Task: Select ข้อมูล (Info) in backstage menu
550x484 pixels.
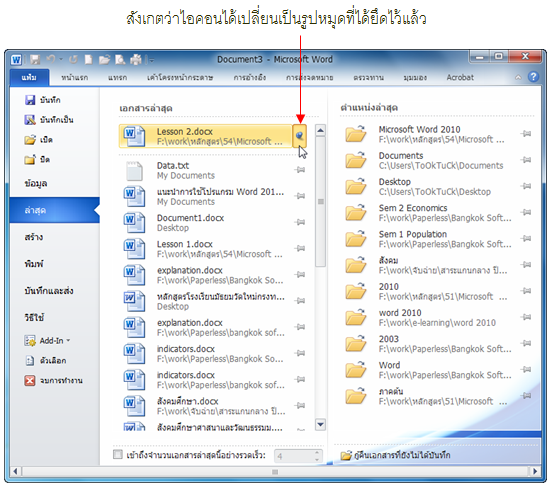Action: [x=36, y=183]
